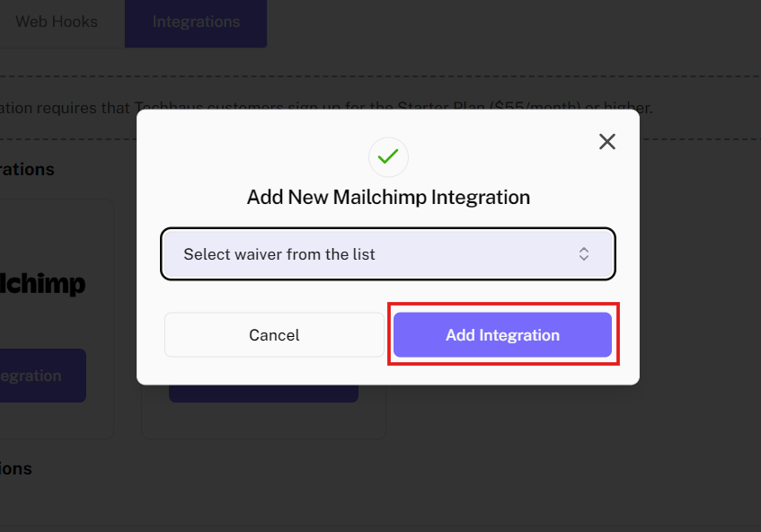Click the green checkmark icon

tap(388, 156)
